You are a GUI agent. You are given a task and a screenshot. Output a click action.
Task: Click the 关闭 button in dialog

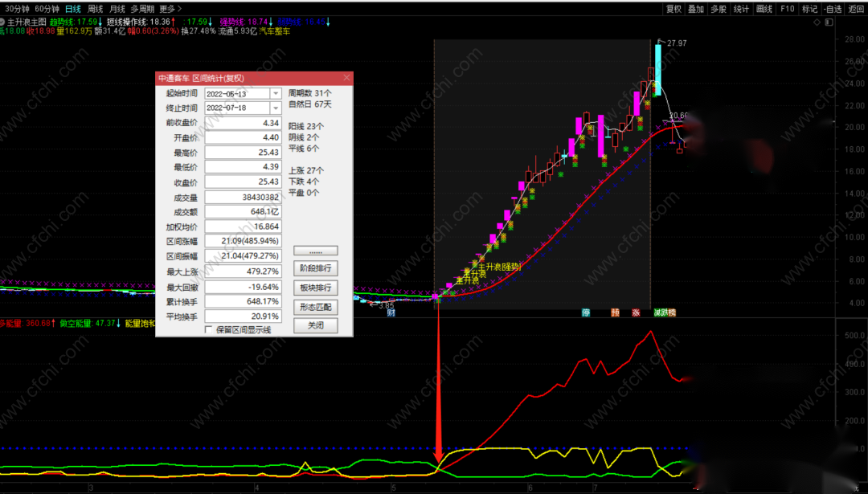tap(316, 325)
